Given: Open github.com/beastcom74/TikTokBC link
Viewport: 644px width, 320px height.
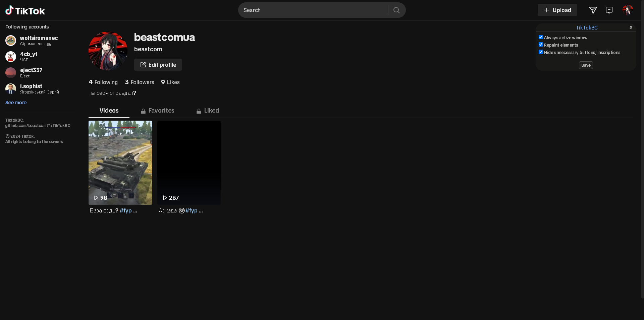Looking at the screenshot, I should pyautogui.click(x=38, y=126).
